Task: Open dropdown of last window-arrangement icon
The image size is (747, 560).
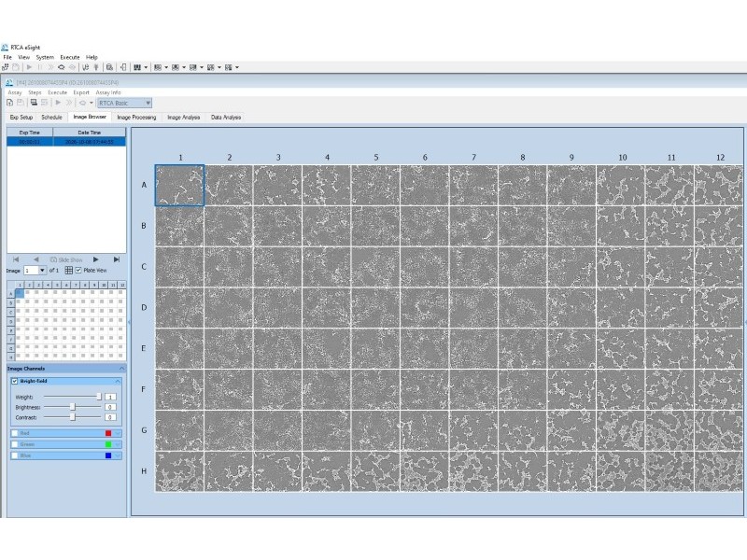Action: [x=237, y=67]
